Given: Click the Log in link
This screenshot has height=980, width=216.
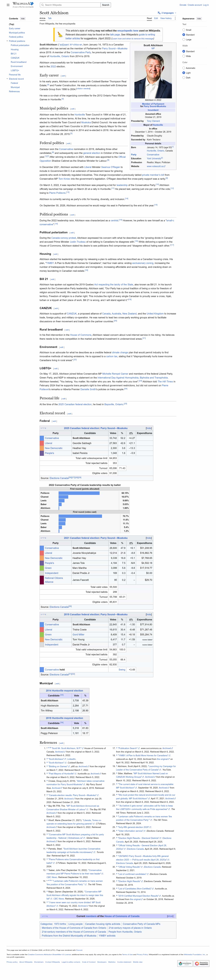Looking at the screenshot, I should (x=206, y=5).
